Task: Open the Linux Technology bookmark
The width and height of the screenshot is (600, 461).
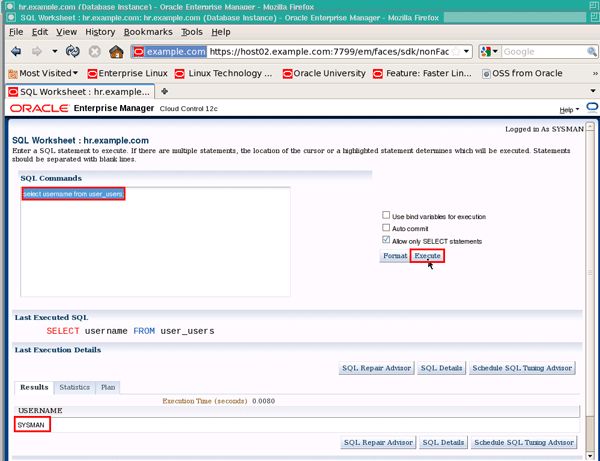Action: 224,73
